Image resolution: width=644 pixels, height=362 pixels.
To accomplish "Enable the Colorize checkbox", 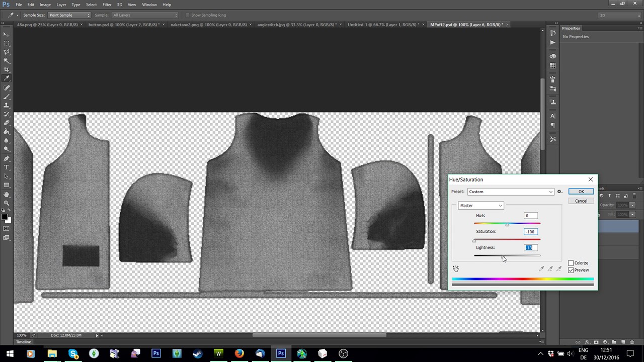I will (x=571, y=263).
